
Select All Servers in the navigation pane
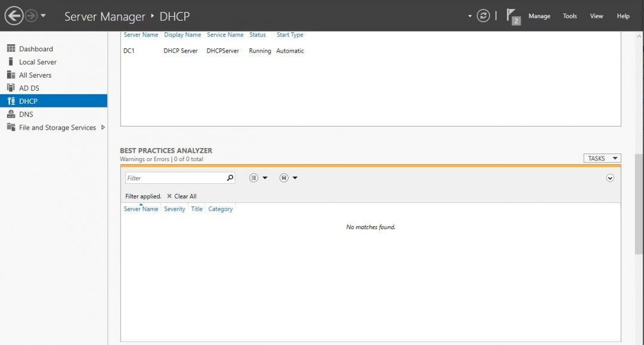click(x=35, y=75)
